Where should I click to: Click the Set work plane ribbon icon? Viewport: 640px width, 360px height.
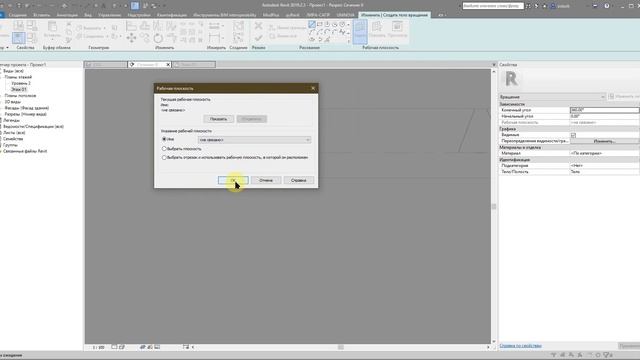tap(360, 31)
